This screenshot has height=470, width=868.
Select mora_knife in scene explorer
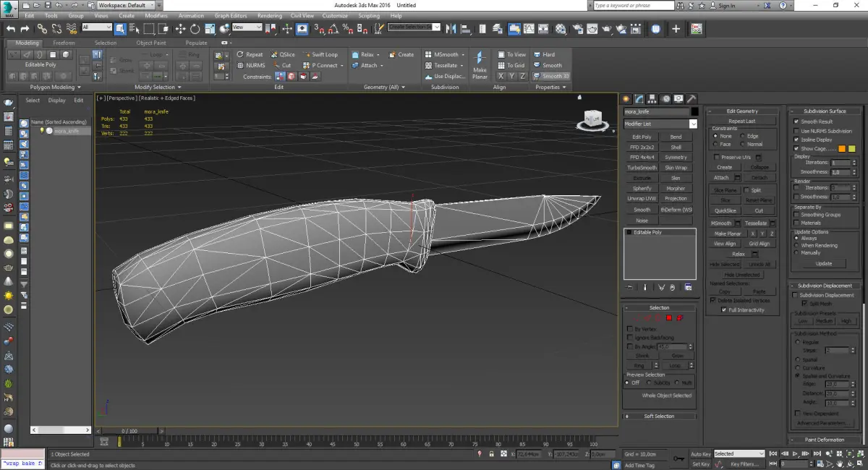[x=66, y=132]
